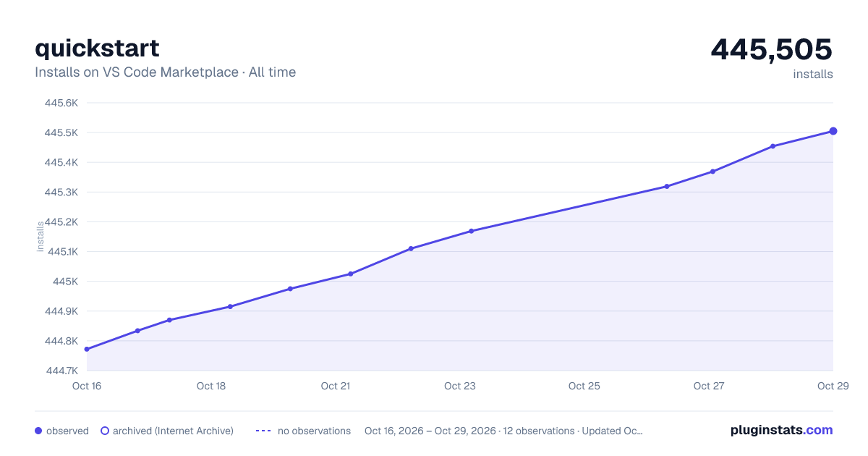This screenshot has width=868, height=456.
Task: Click the 445,505 installs total
Action: [772, 49]
